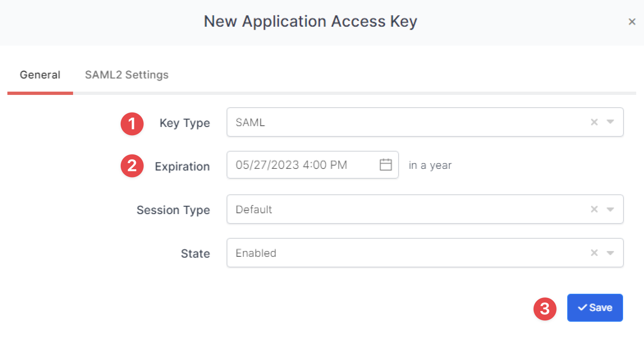644x348 pixels.
Task: Select the General tab
Action: click(x=40, y=75)
